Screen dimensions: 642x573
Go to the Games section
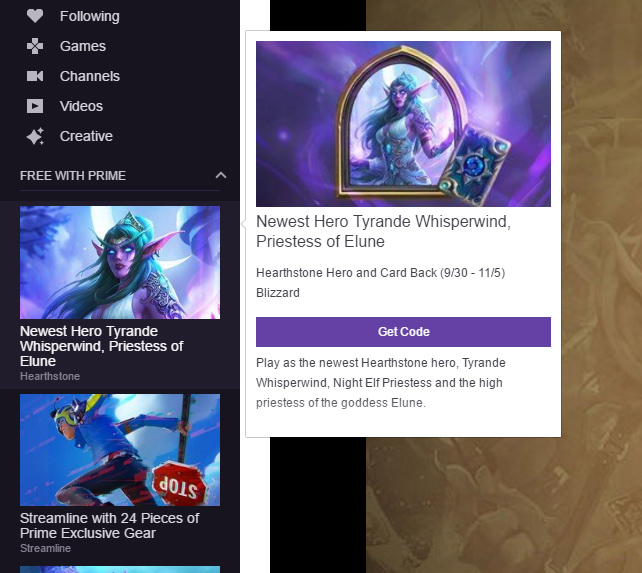83,46
